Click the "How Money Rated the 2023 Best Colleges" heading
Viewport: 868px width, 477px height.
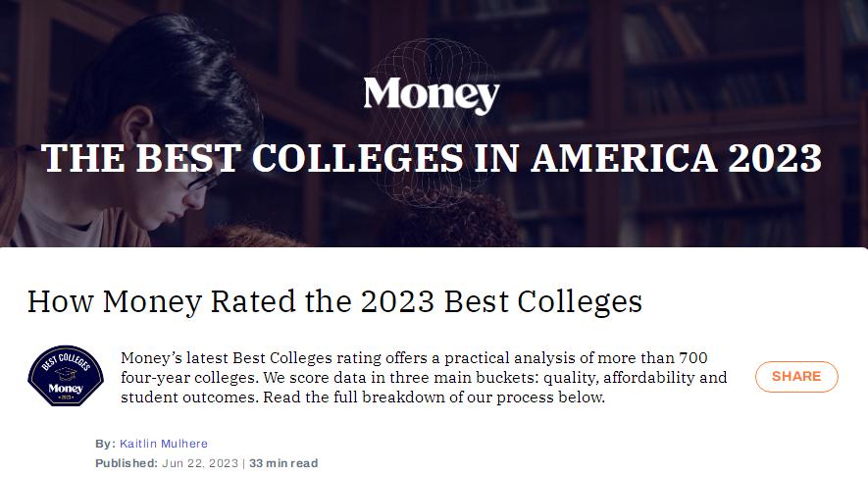click(x=334, y=300)
